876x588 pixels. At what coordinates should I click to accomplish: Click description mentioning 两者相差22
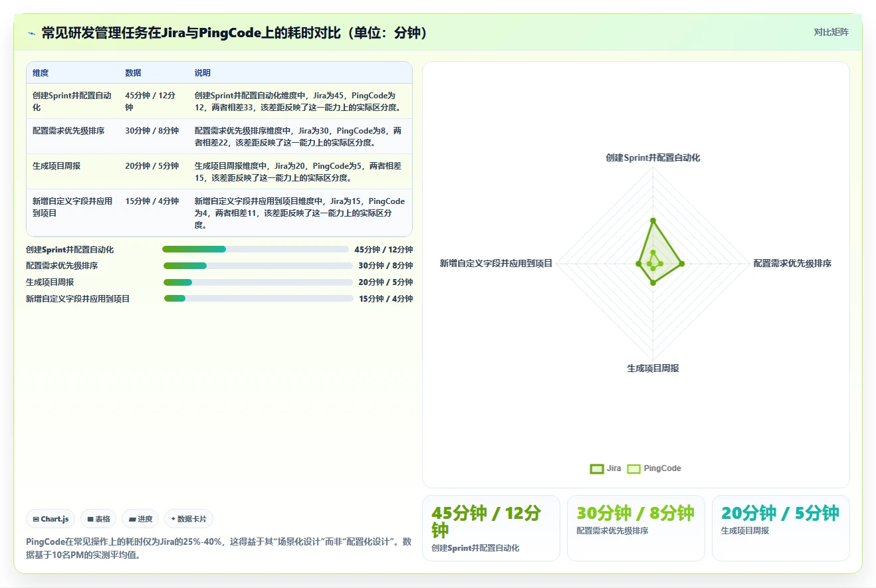298,137
